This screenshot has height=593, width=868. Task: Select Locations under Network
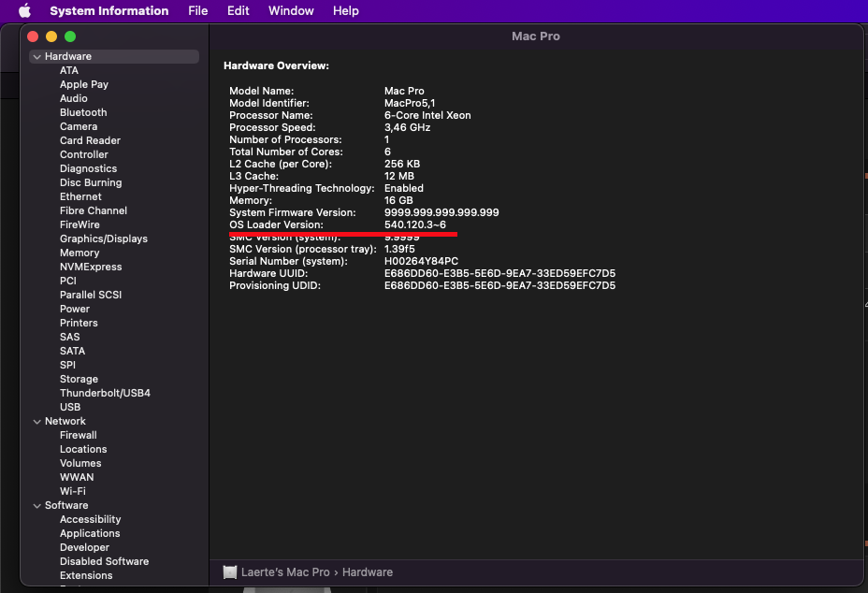(83, 449)
